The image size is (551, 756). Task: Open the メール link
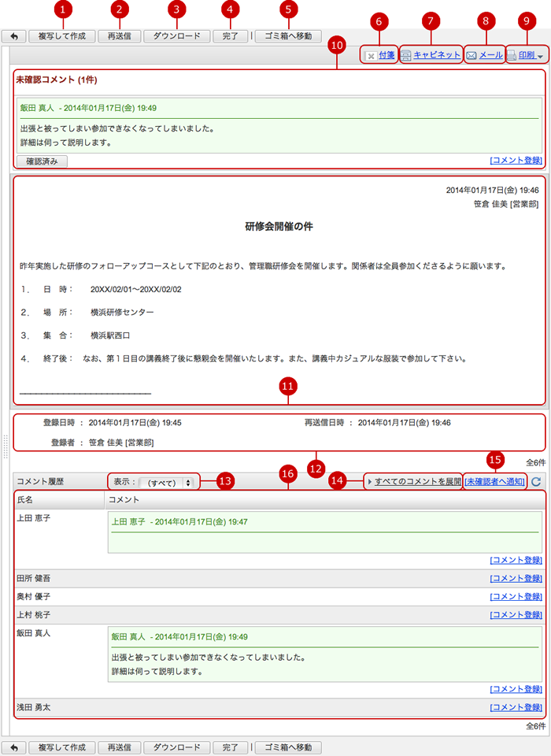(x=490, y=55)
